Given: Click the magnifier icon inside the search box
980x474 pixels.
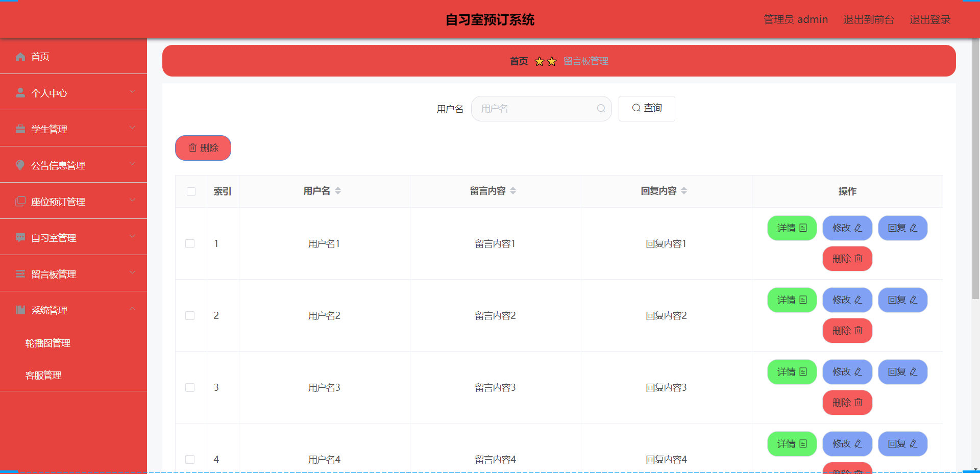Looking at the screenshot, I should point(600,109).
